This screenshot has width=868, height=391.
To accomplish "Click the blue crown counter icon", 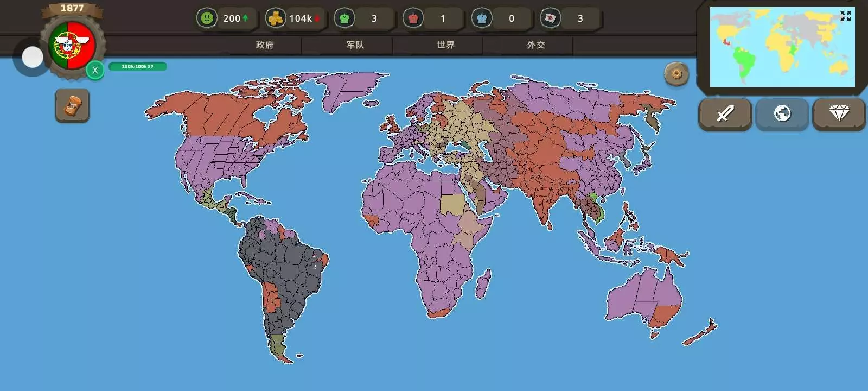I will tap(482, 18).
